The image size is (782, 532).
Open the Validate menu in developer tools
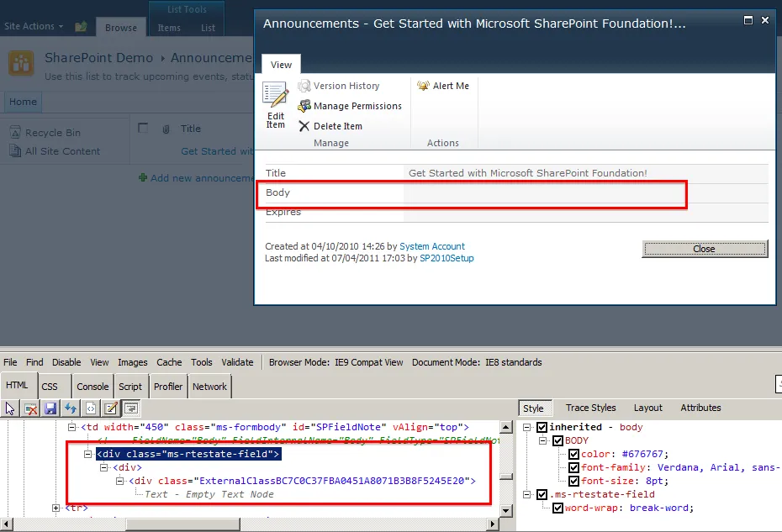tap(237, 362)
